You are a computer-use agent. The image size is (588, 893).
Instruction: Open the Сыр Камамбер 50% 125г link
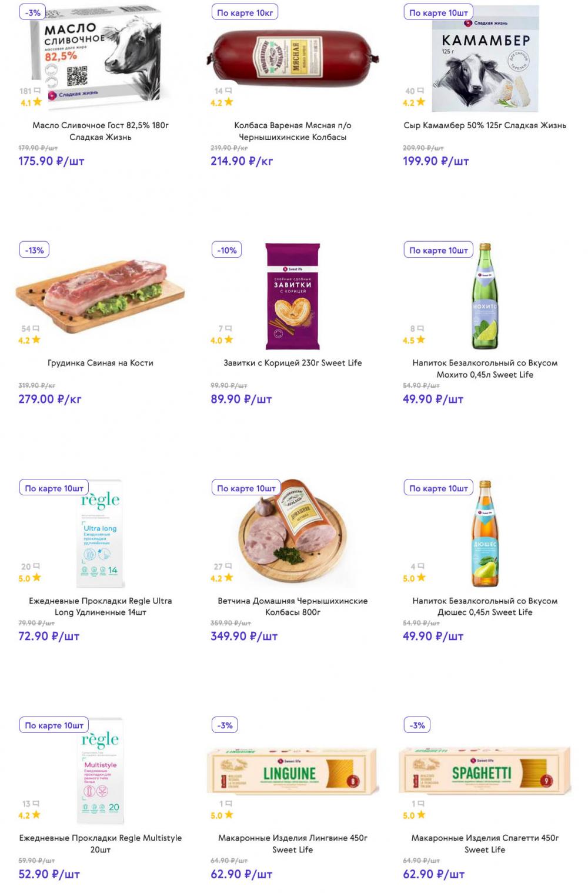tap(485, 125)
